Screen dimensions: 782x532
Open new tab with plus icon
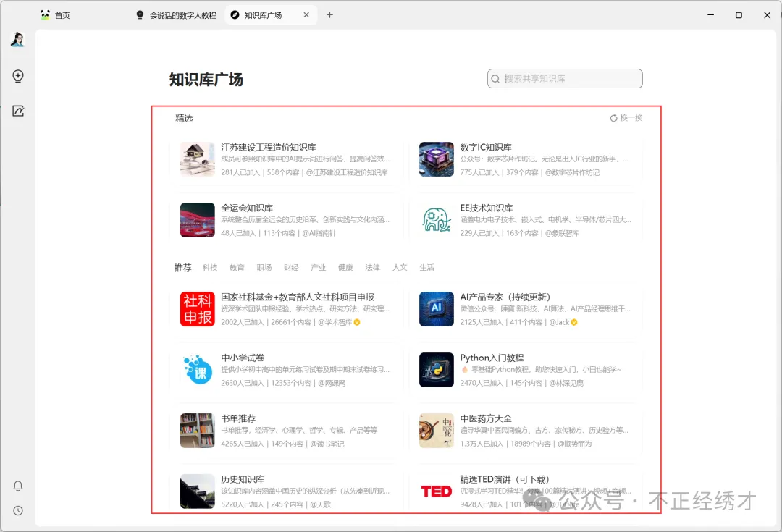329,15
